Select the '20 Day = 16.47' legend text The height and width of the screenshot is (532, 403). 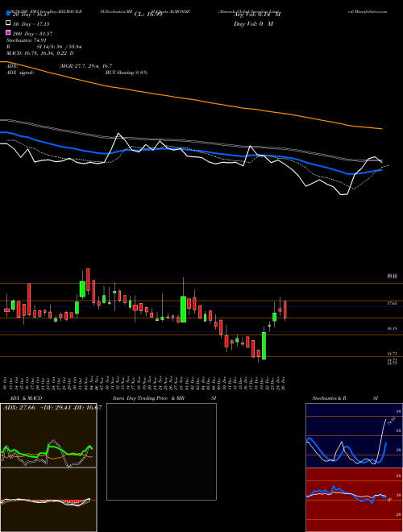31,15
